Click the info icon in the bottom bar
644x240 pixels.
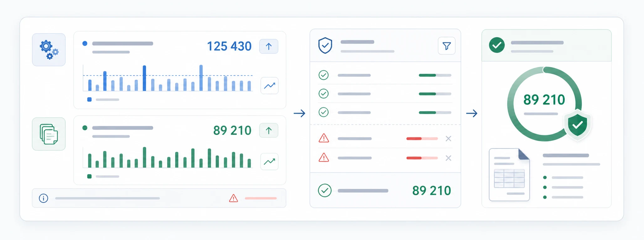coord(44,198)
